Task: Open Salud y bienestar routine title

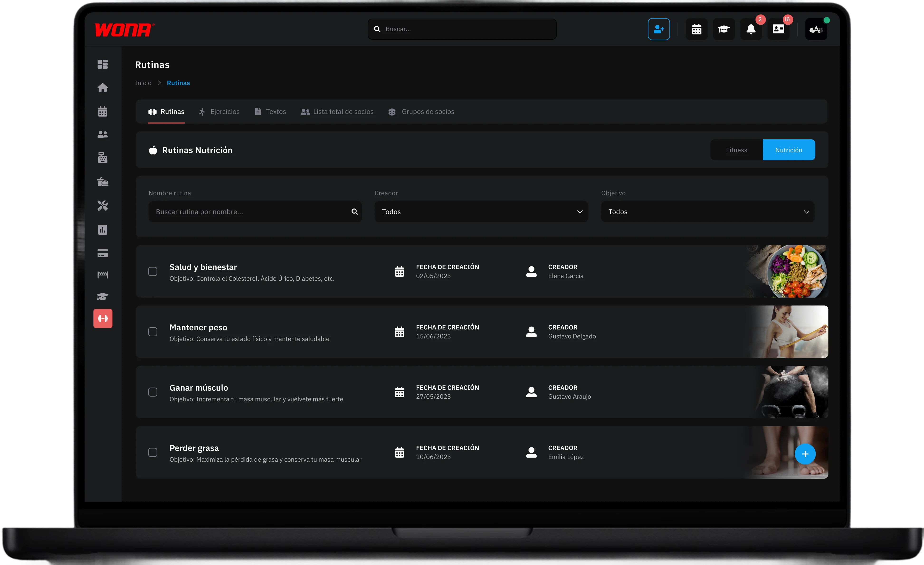Action: 203,267
